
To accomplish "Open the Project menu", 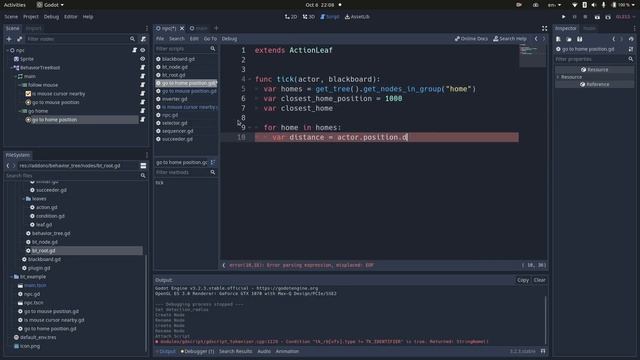I will click(x=31, y=17).
